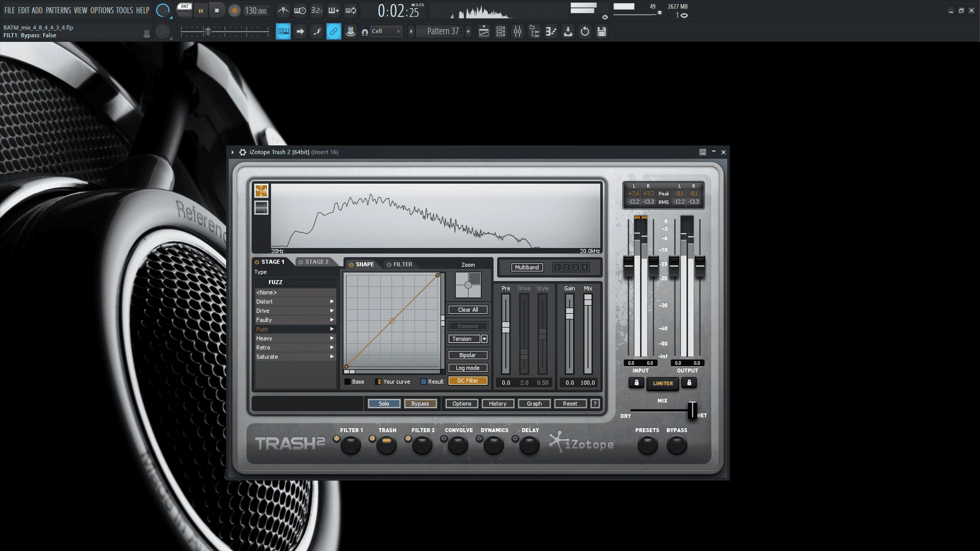Click the input gain lock icon
The image size is (980, 551).
click(x=636, y=383)
